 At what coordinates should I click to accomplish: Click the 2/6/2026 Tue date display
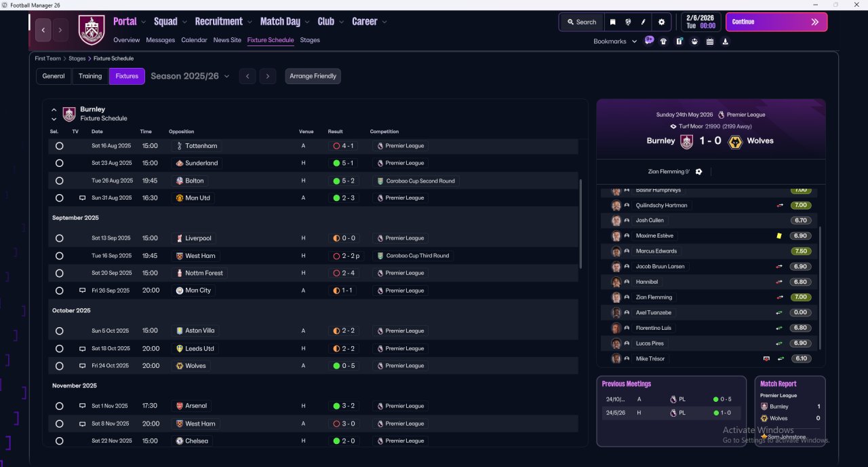[x=701, y=22]
